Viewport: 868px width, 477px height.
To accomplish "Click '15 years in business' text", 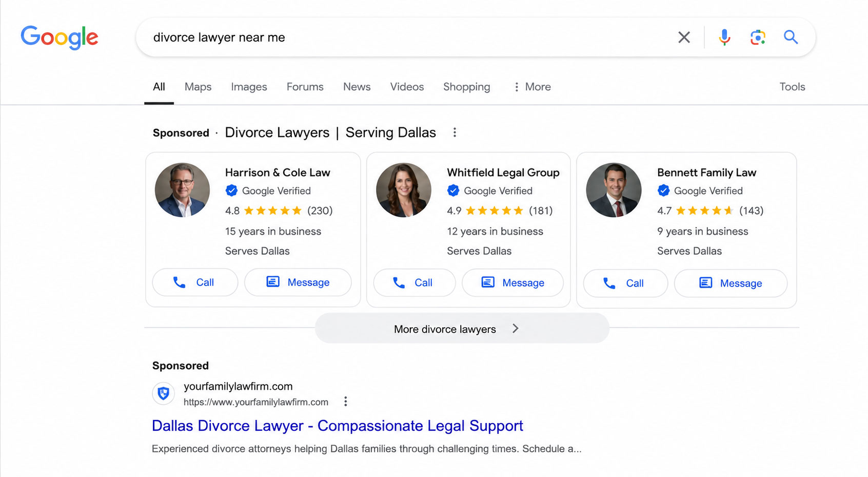I will (273, 232).
